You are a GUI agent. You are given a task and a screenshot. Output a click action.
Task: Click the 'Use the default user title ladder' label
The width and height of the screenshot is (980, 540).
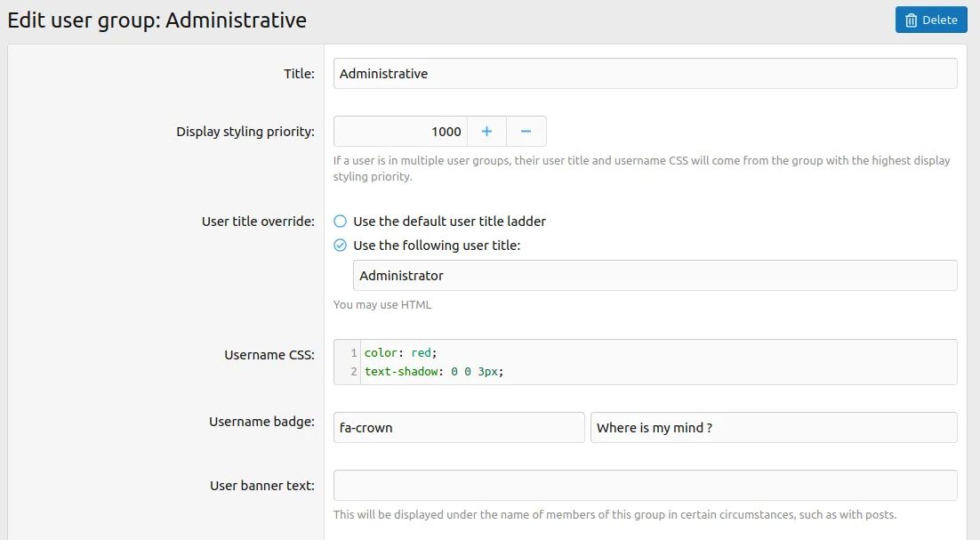pyautogui.click(x=449, y=222)
